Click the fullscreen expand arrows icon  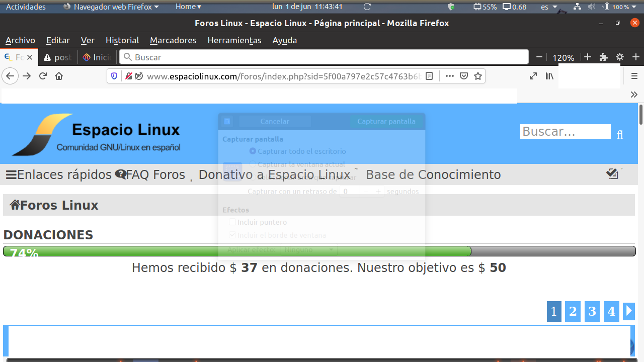click(533, 76)
